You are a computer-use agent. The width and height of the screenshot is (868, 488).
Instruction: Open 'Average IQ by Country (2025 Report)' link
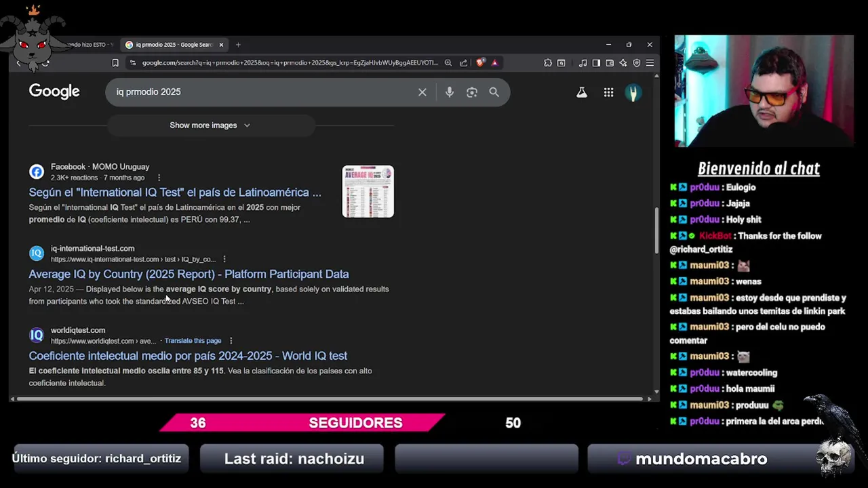[x=189, y=274]
